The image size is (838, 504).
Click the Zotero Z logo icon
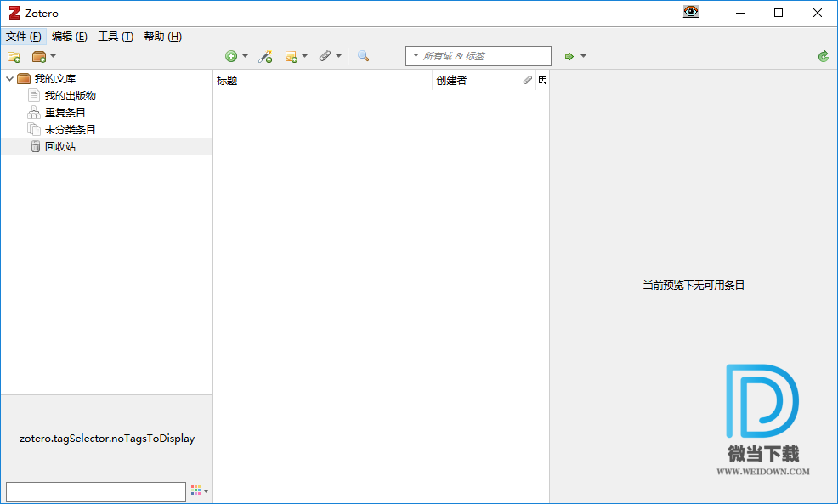pos(14,13)
